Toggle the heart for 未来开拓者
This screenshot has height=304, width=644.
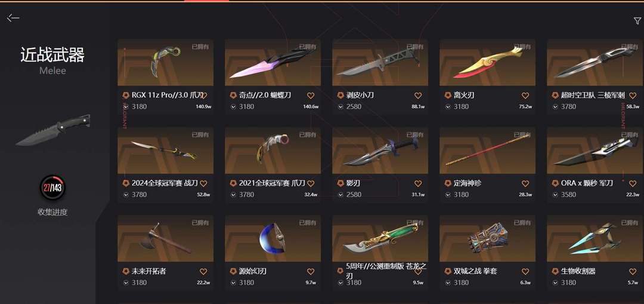click(203, 272)
